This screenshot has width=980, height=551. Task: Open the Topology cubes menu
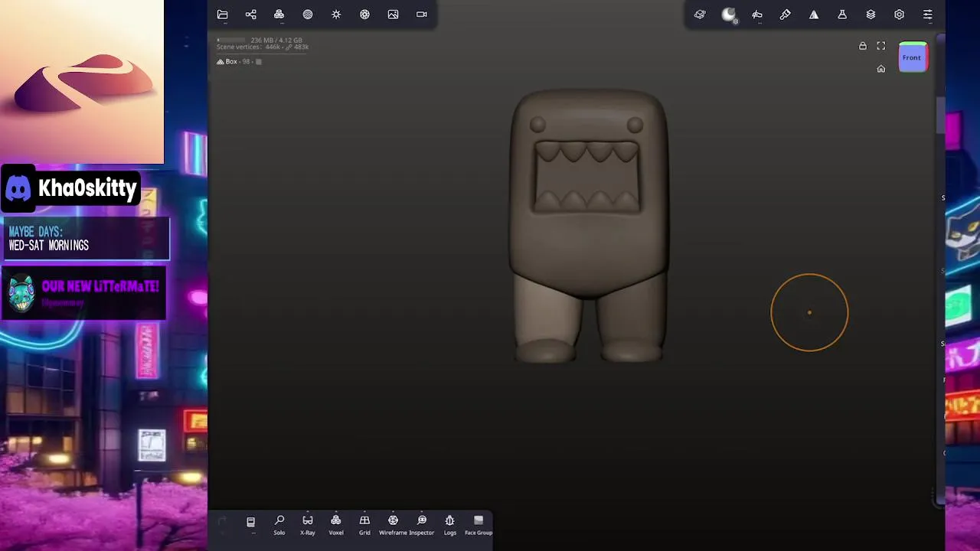pyautogui.click(x=279, y=15)
